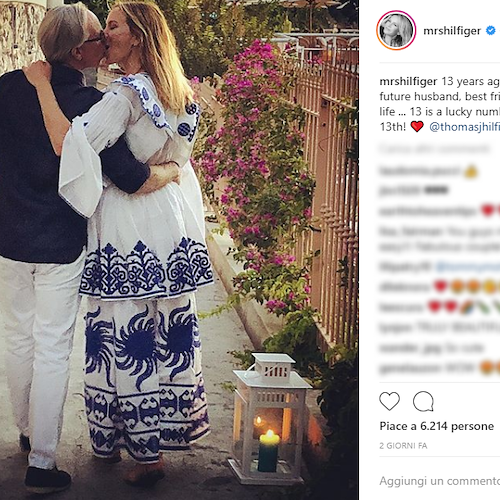Click the heart like icon
The height and width of the screenshot is (500, 500).
coord(389,401)
